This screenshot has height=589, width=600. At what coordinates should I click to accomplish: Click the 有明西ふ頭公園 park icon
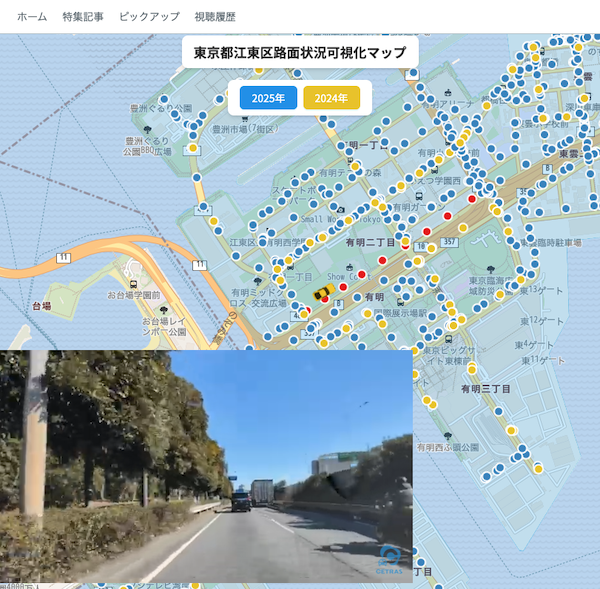[x=447, y=436]
